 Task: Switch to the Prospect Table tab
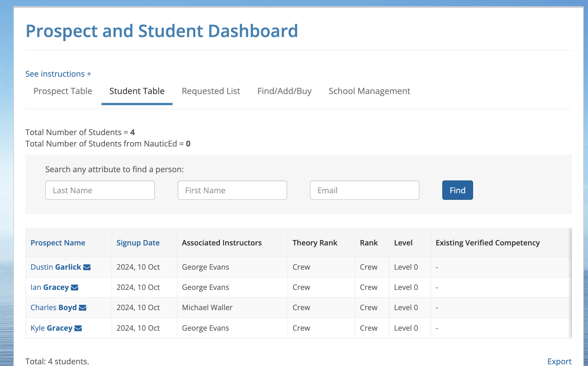(x=63, y=91)
